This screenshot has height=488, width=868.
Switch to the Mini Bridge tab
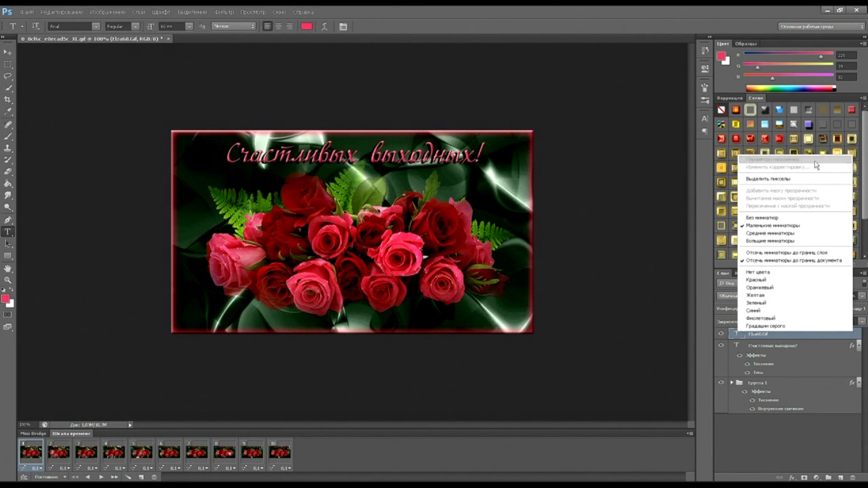point(33,434)
